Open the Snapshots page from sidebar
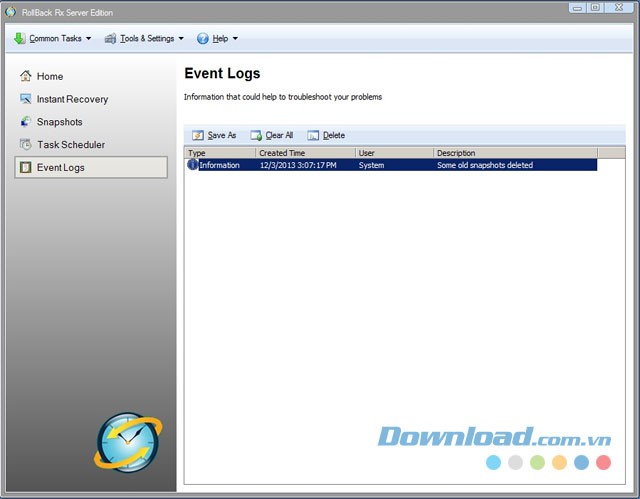The image size is (640, 499). point(59,122)
